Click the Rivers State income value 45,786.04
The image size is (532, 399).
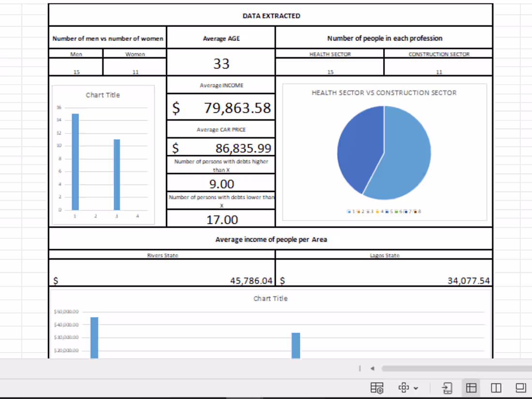coord(162,280)
